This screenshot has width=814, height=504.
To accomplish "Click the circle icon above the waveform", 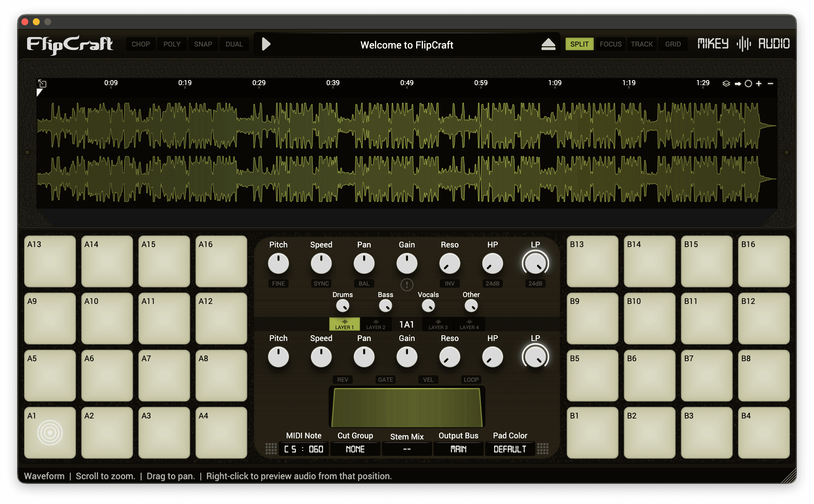I will tap(748, 84).
